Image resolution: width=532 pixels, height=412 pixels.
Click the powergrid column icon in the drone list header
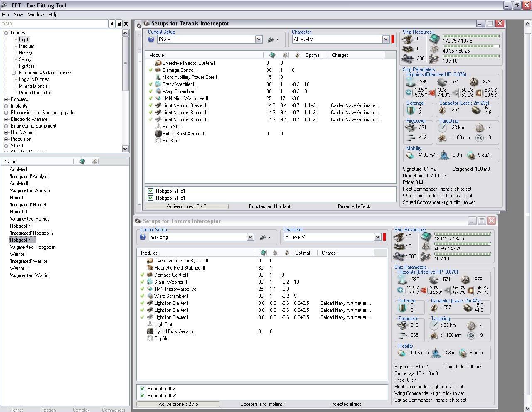(95, 162)
